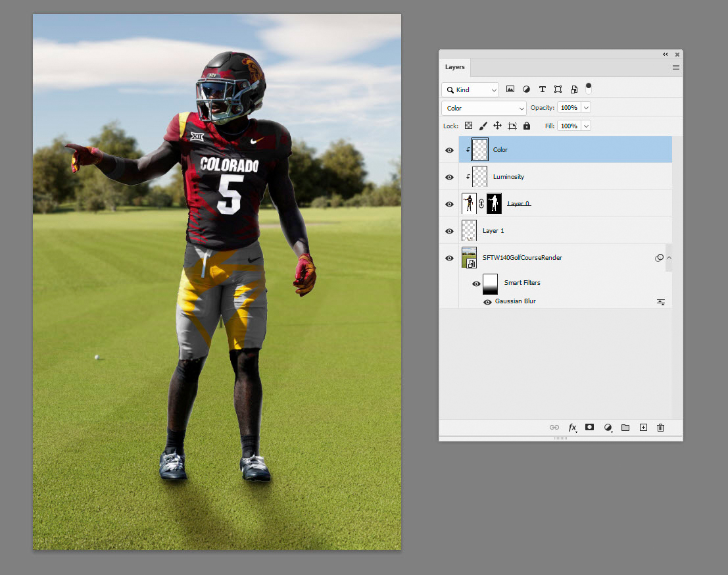Click the Fill 100% value field
Image resolution: width=728 pixels, height=575 pixels.
(x=570, y=126)
